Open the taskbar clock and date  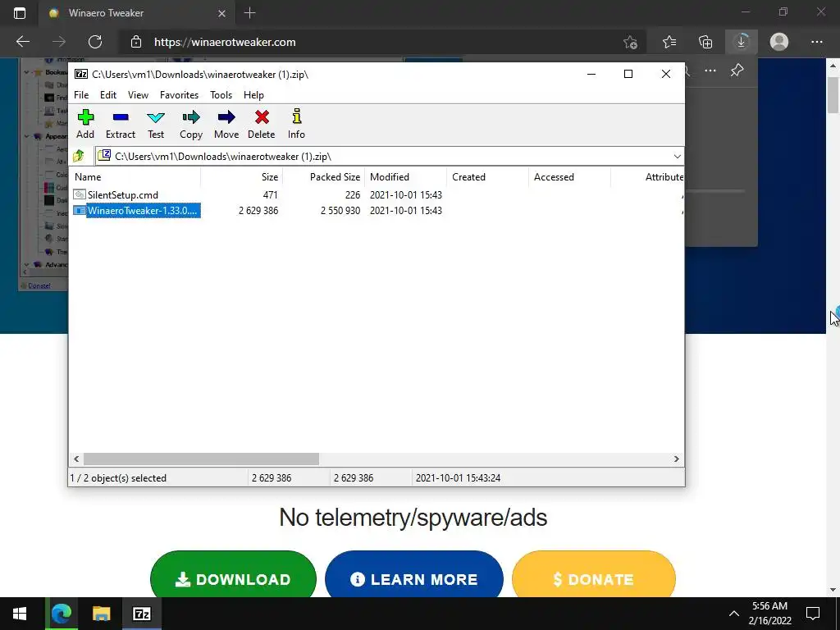[x=769, y=614]
